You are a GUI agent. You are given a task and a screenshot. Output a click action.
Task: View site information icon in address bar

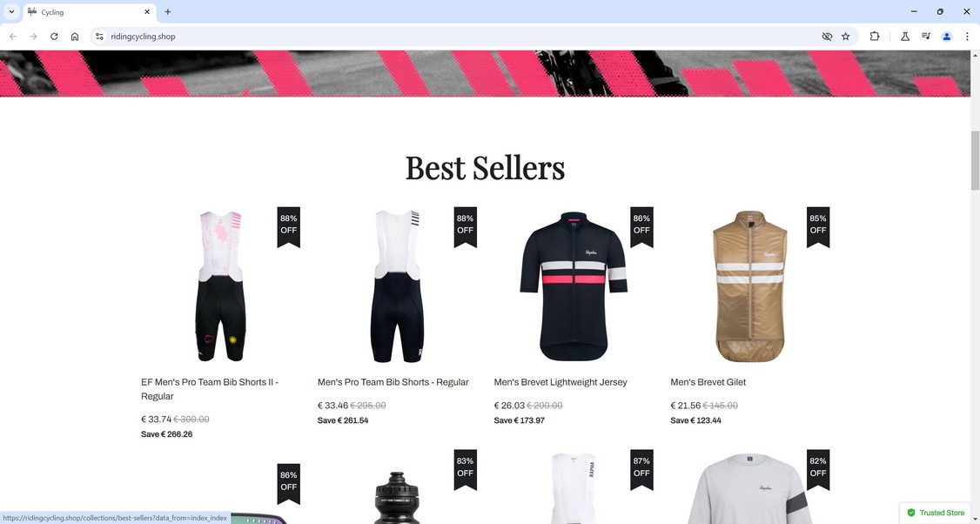[x=99, y=37]
